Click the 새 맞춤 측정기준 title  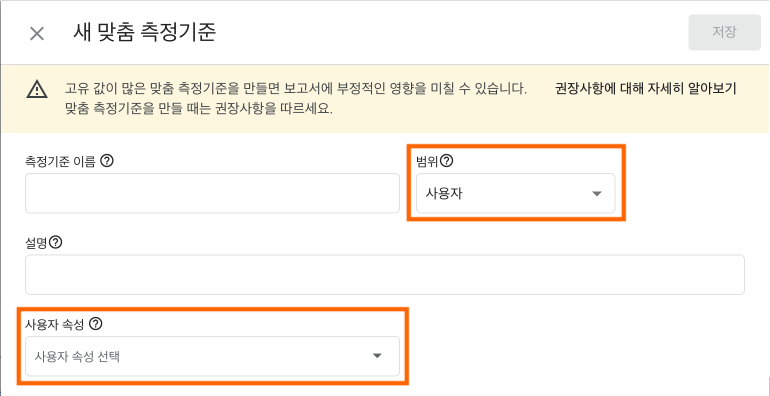[x=144, y=33]
